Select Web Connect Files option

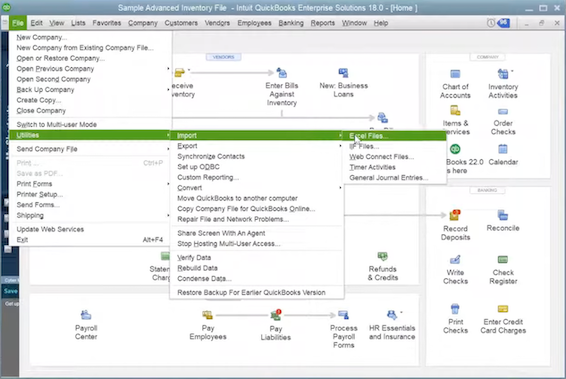[x=395, y=157]
